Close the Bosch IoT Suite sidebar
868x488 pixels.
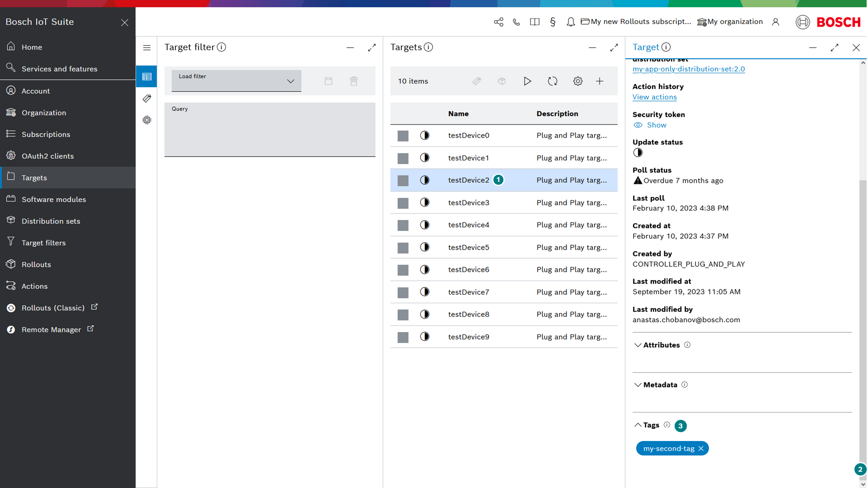(125, 22)
